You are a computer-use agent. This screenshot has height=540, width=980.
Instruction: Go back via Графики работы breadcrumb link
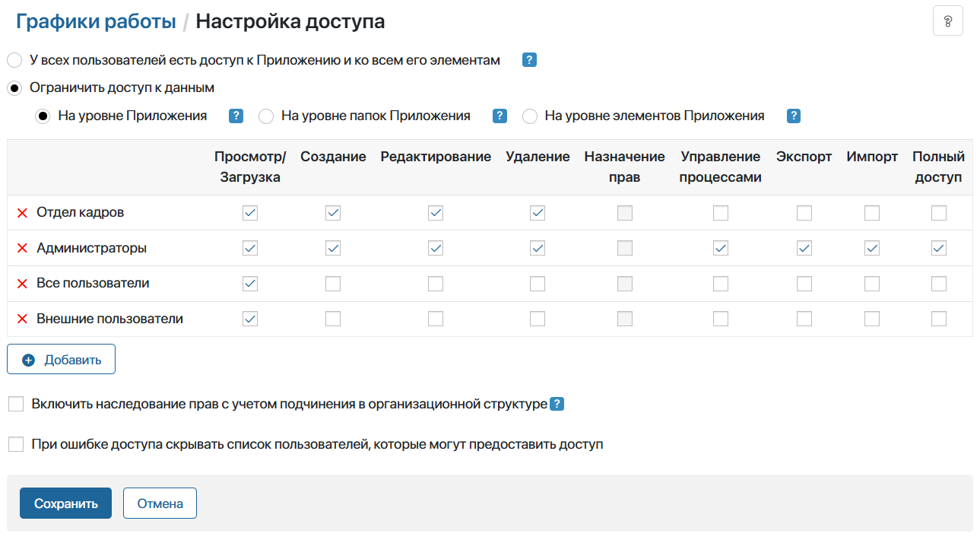[x=96, y=21]
